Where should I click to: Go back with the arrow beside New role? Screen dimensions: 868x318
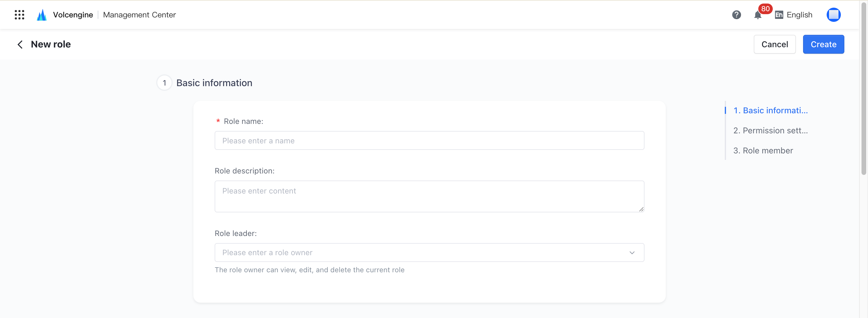click(x=20, y=45)
